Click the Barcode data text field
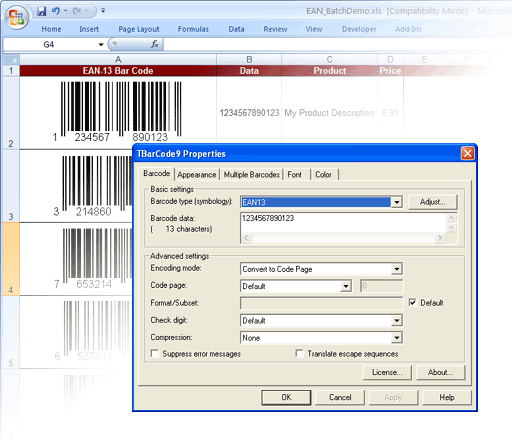The height and width of the screenshot is (440, 512). pyautogui.click(x=343, y=222)
